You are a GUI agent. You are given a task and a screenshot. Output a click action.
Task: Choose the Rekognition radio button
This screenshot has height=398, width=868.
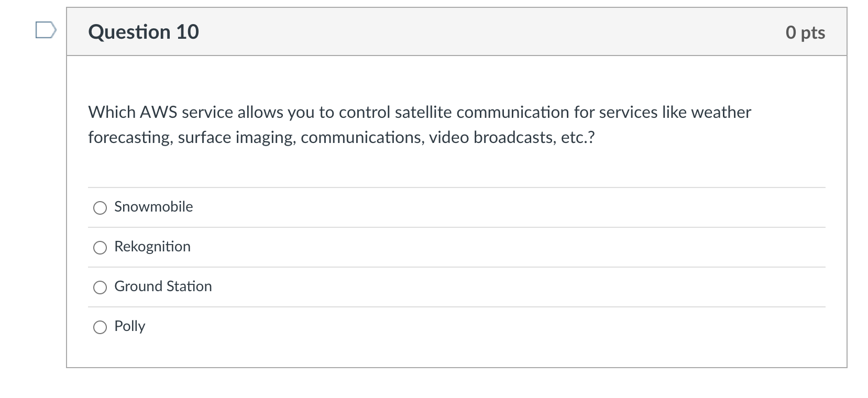(x=100, y=248)
